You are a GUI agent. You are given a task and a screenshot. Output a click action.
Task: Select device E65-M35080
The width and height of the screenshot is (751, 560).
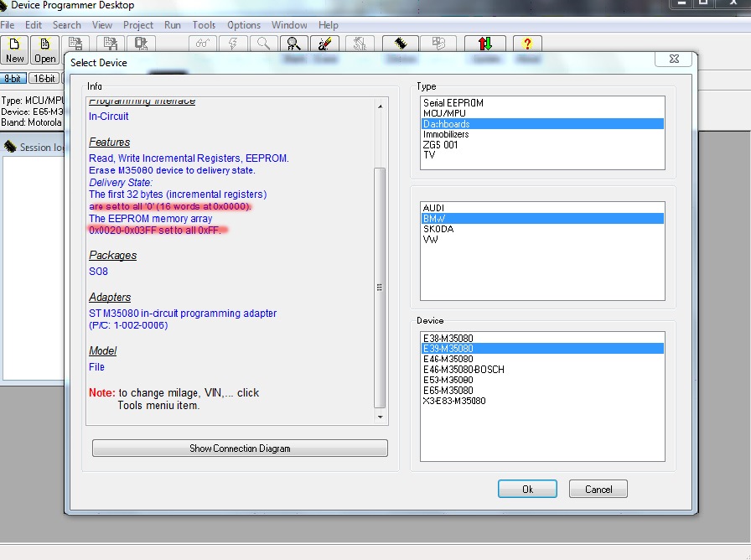click(x=542, y=391)
